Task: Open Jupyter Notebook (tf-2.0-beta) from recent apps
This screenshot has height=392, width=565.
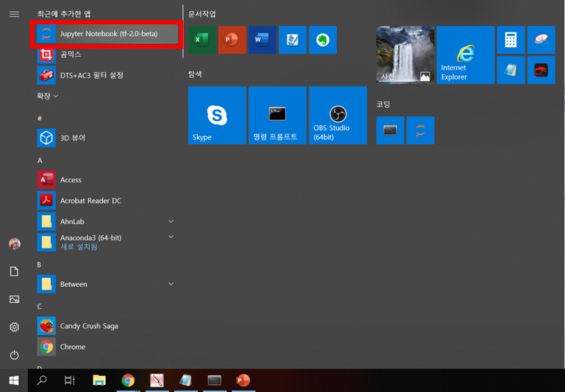Action: 107,34
